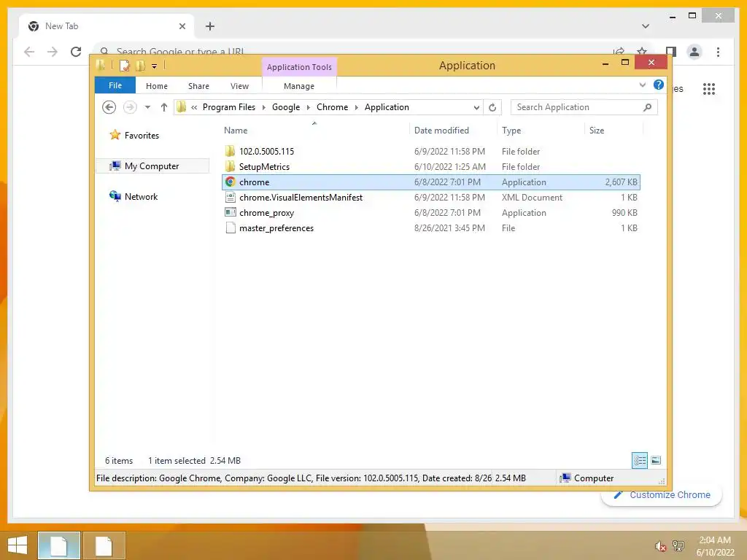Click Chrome's back navigation arrow
747x560 pixels.
(29, 52)
